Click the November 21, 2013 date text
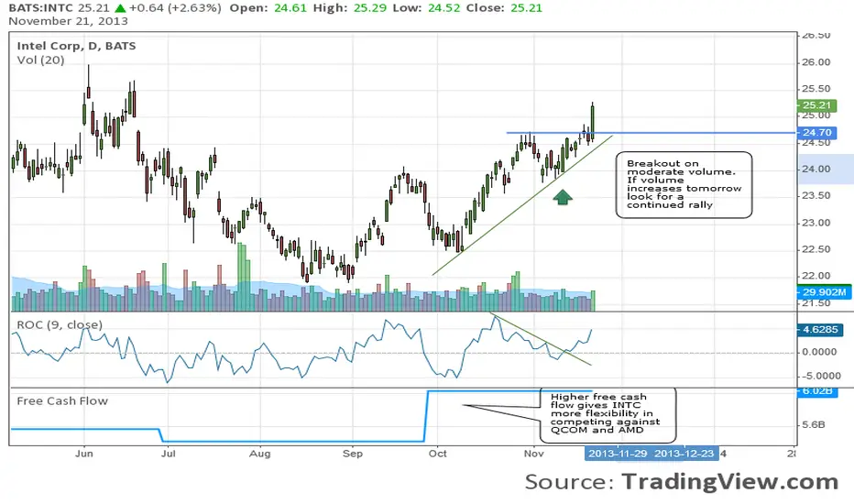Viewport: 854px width, 504px height. coord(68,21)
